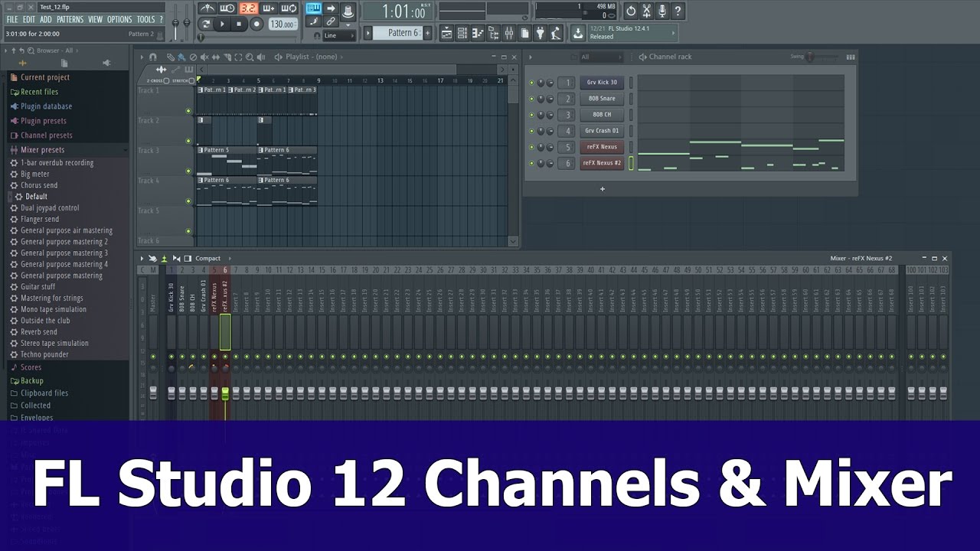Click the question mark help icon
This screenshot has width=980, height=551.
677,11
